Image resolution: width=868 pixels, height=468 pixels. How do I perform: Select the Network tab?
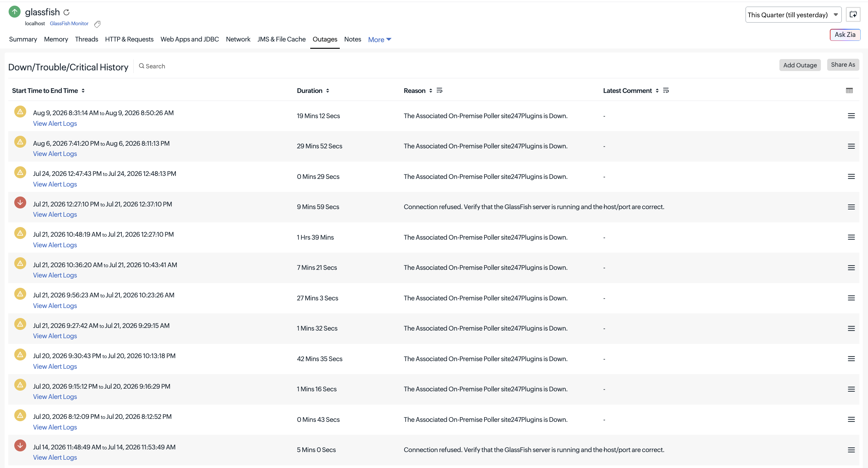(238, 39)
